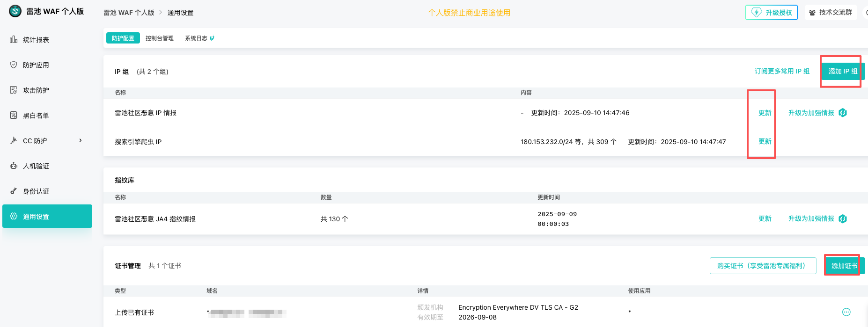Click the 个人版禁止商业用途使用 notice
Viewport: 868px width, 327px height.
click(469, 13)
